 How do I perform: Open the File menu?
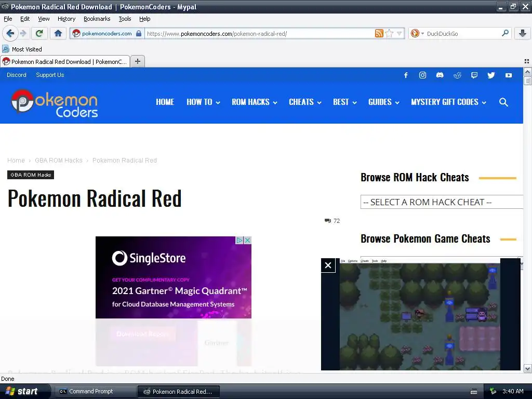[8, 19]
